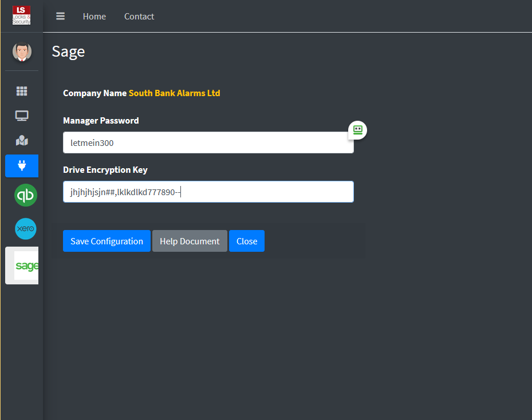Open the user avatar profile
Viewport: 532px width, 420px height.
(22, 52)
